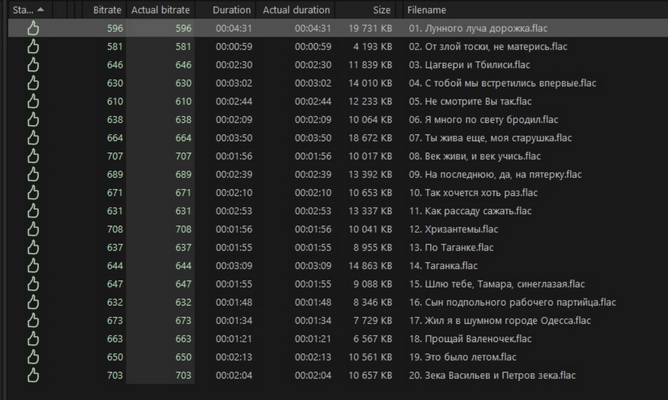The width and height of the screenshot is (668, 400).
Task: Click duration 00:01:21 in Duration column
Action: click(x=233, y=339)
